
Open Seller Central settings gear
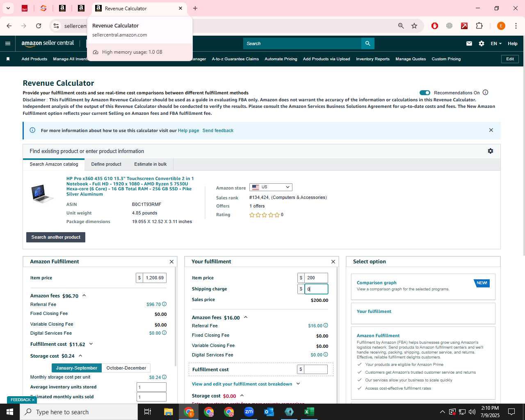coord(482,43)
